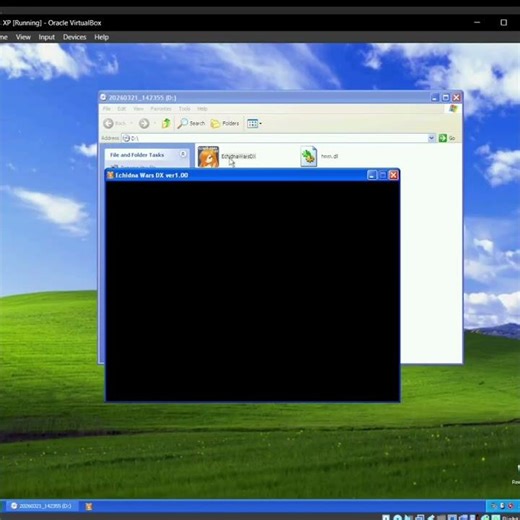This screenshot has height=520, width=520.
Task: Select the EchidnaWarsDX application file
Action: [x=227, y=156]
